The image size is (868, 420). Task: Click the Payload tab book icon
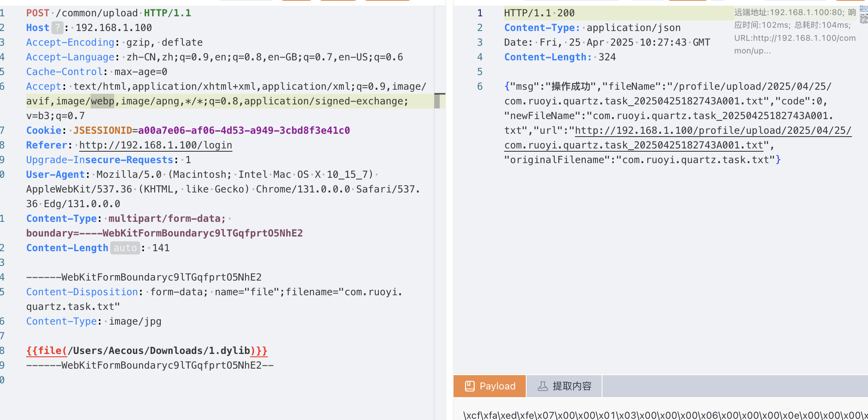point(469,386)
